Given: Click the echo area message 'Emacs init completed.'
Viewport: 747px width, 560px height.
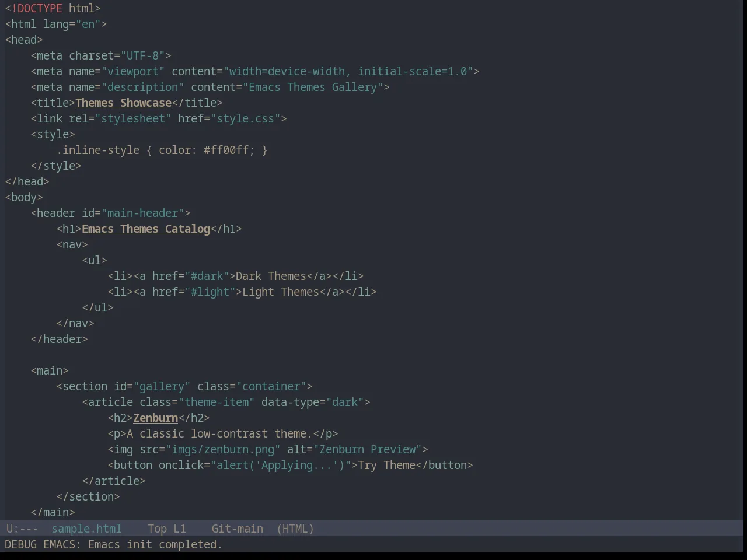Looking at the screenshot, I should point(155,544).
